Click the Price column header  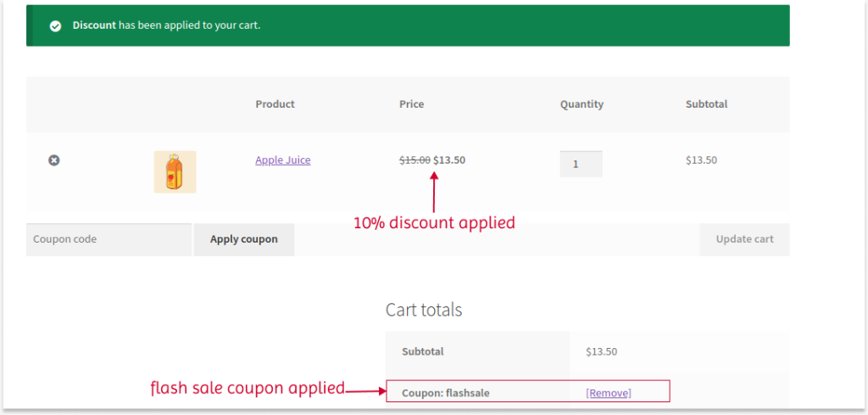[411, 104]
